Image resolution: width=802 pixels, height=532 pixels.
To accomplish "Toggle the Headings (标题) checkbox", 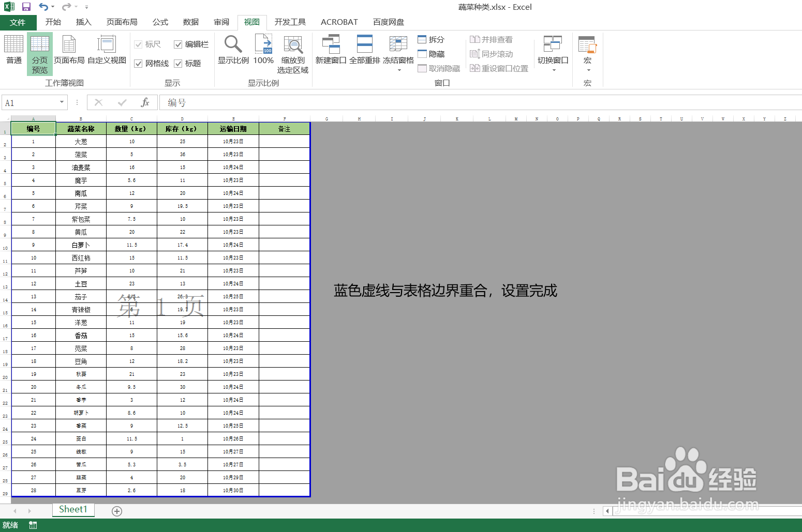I will click(178, 64).
